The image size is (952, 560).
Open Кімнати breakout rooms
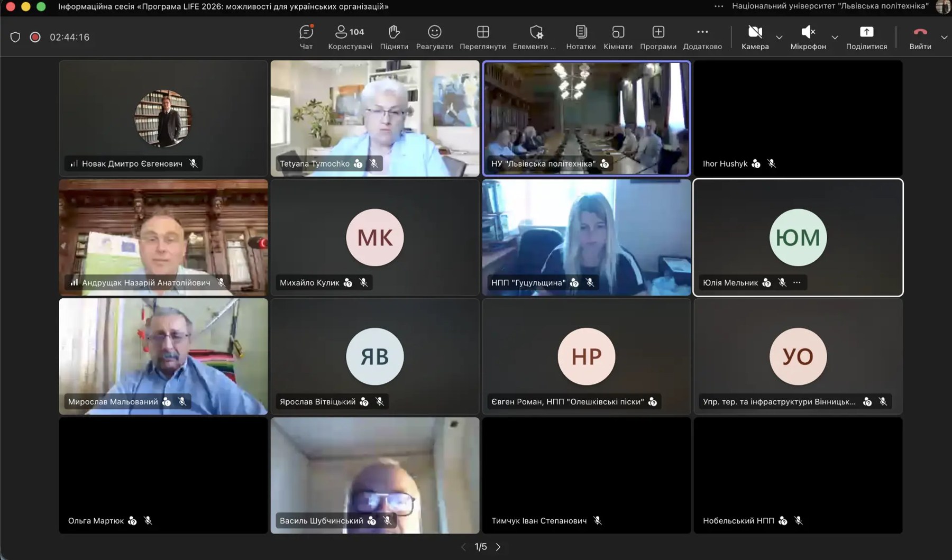click(618, 37)
